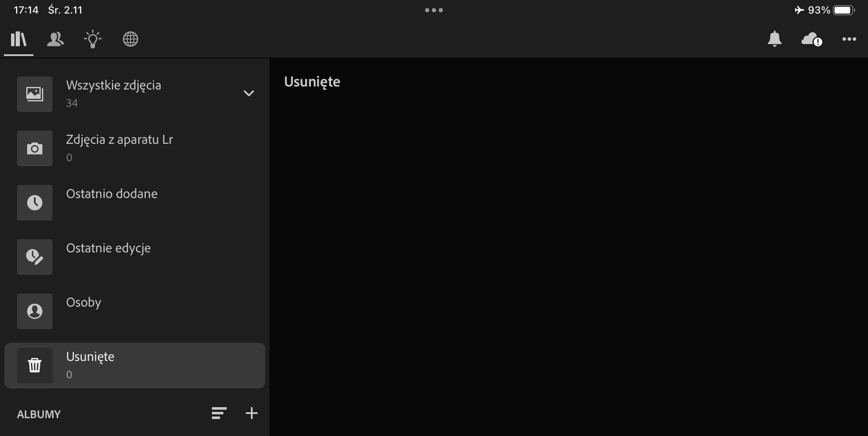Open the top-right three-dot menu
The width and height of the screenshot is (868, 436).
coord(849,39)
